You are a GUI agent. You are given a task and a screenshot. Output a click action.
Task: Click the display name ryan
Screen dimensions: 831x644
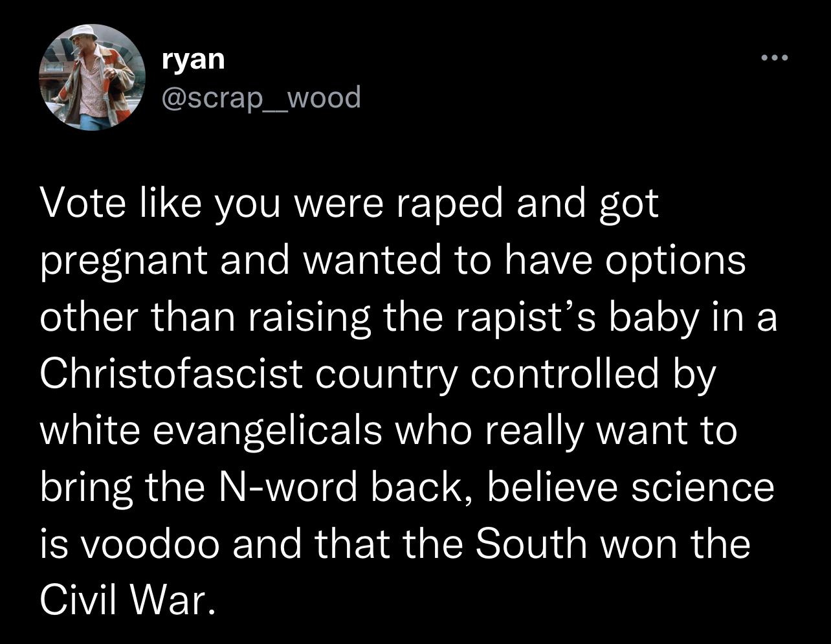coord(193,60)
